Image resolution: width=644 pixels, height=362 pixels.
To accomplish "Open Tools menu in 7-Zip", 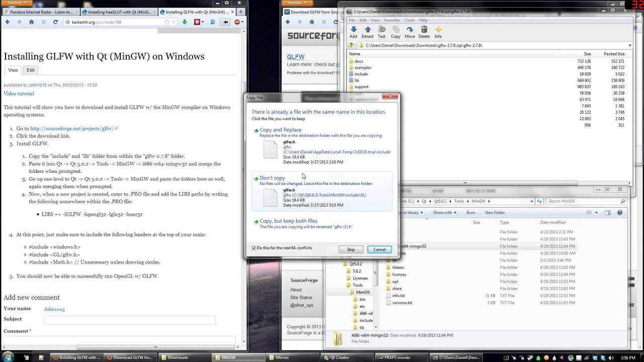I will coord(410,20).
